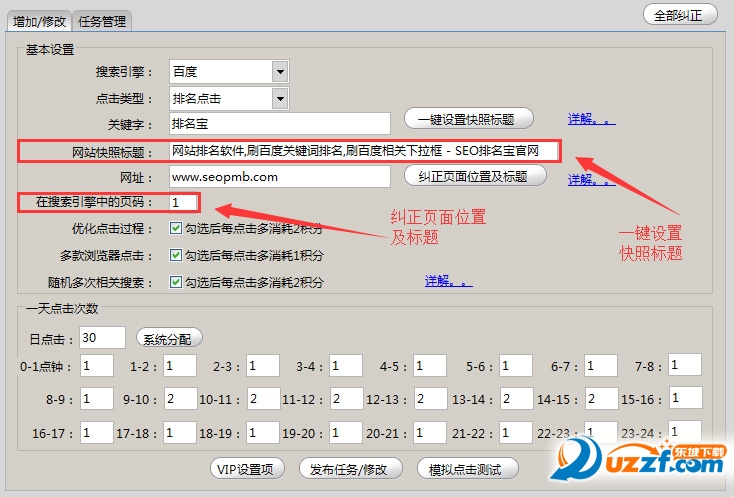Viewport: 734px width, 497px height.
Task: Switch to the 增加/修改 tab
Action: [39, 22]
